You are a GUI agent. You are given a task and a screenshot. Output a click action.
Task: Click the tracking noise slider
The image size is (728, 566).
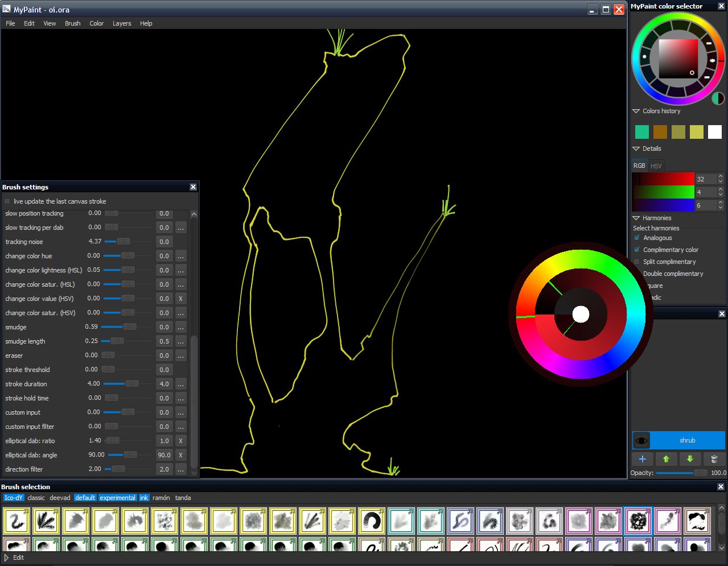pos(129,242)
